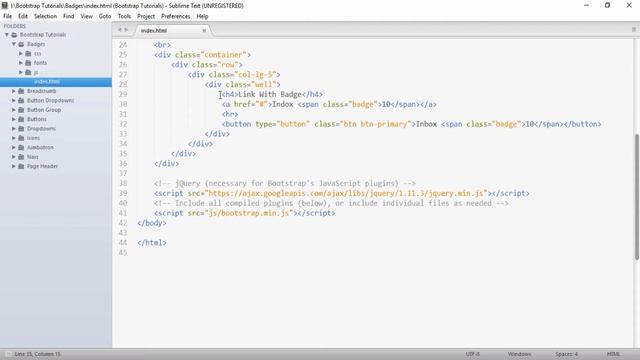Expand the fonts folder arrow

click(x=20, y=63)
